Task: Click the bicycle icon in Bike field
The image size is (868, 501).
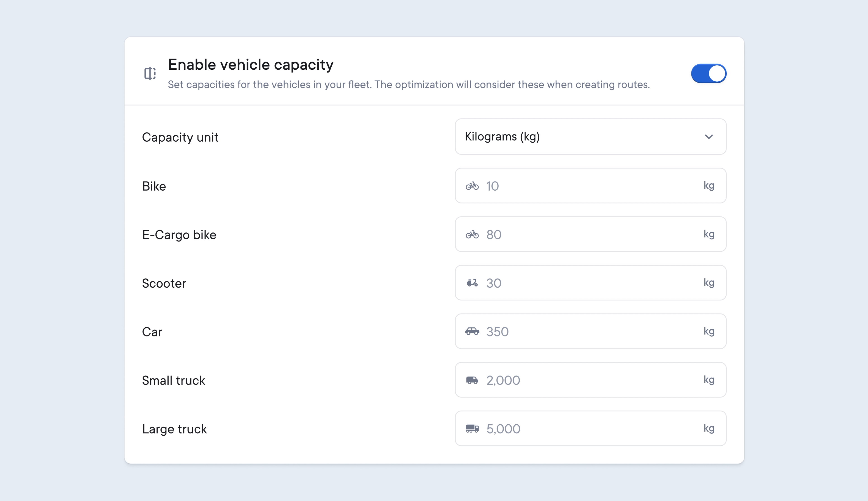Action: coord(472,186)
